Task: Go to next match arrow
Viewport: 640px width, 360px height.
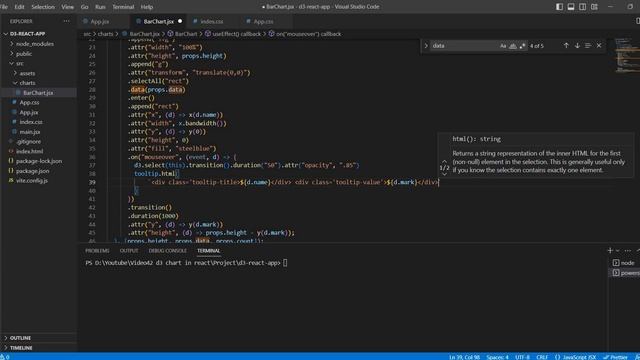Action: [x=577, y=46]
